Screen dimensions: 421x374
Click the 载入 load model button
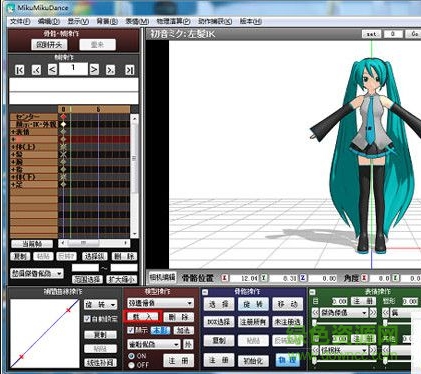[142, 317]
